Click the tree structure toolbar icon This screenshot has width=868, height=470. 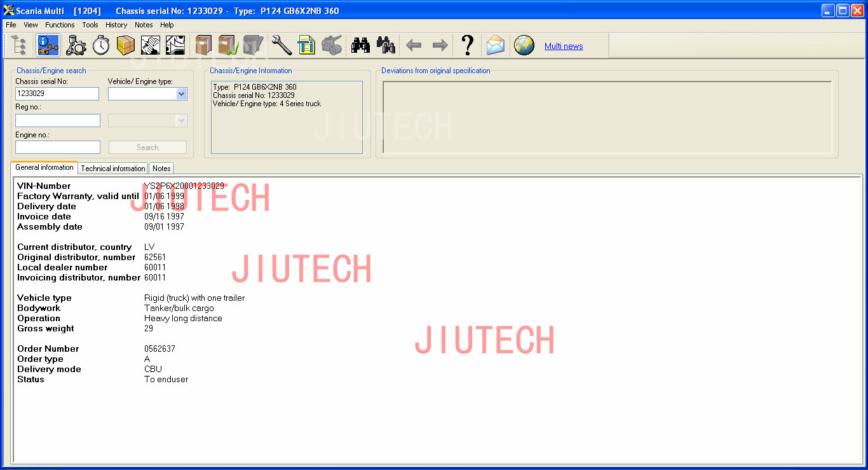20,45
